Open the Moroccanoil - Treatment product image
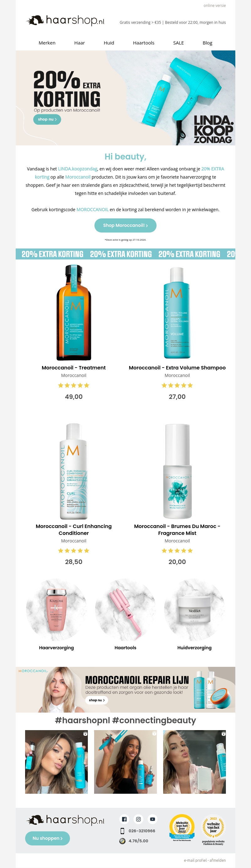The image size is (251, 868). 73,312
